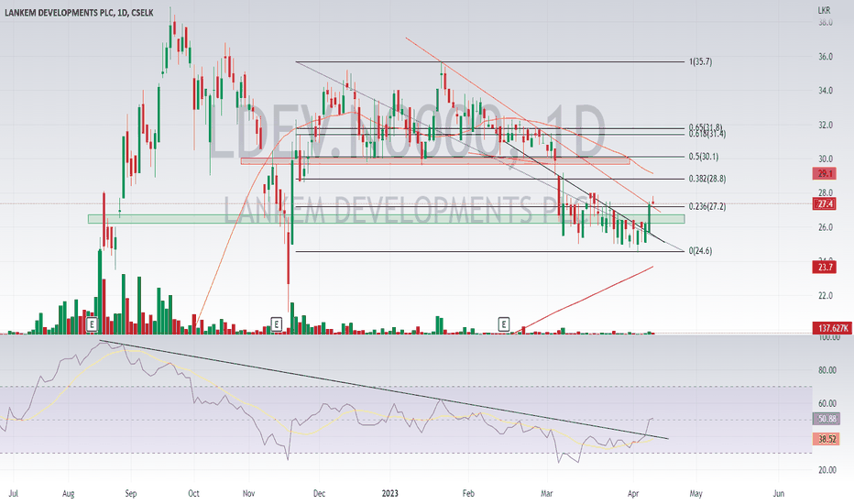Click the 30.0 price axis tick
The image size is (854, 504).
coord(825,159)
